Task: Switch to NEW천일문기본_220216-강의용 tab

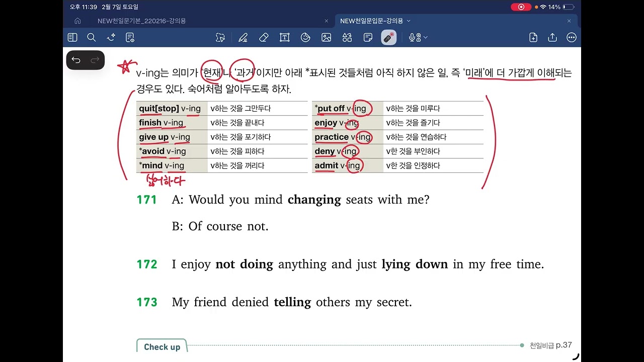Action: [x=142, y=21]
